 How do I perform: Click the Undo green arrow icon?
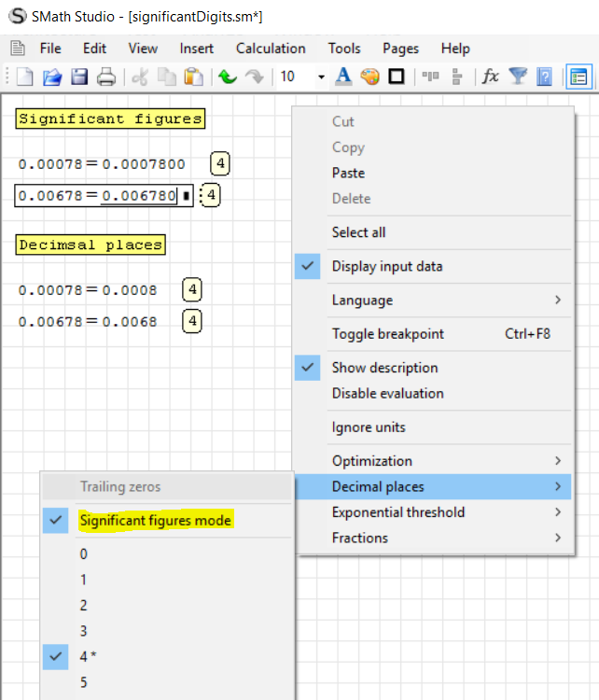tap(227, 77)
